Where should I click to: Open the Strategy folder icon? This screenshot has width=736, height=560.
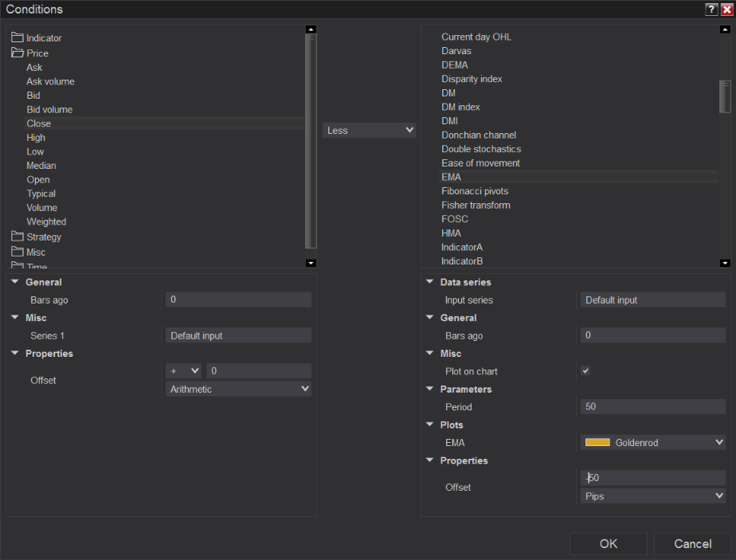(x=18, y=236)
